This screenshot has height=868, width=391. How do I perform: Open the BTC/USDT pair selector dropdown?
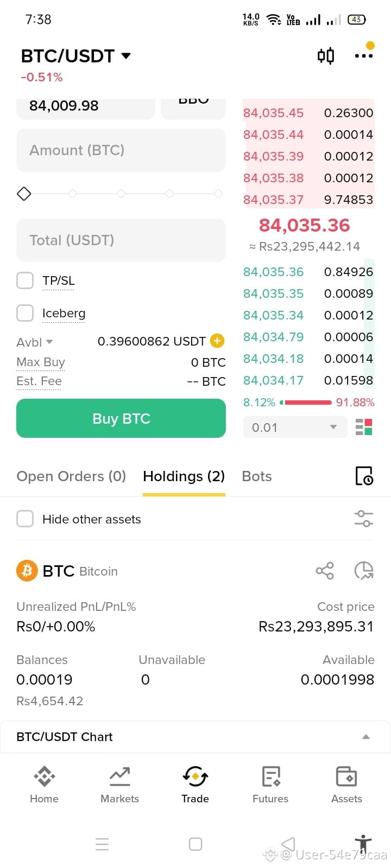pos(76,56)
